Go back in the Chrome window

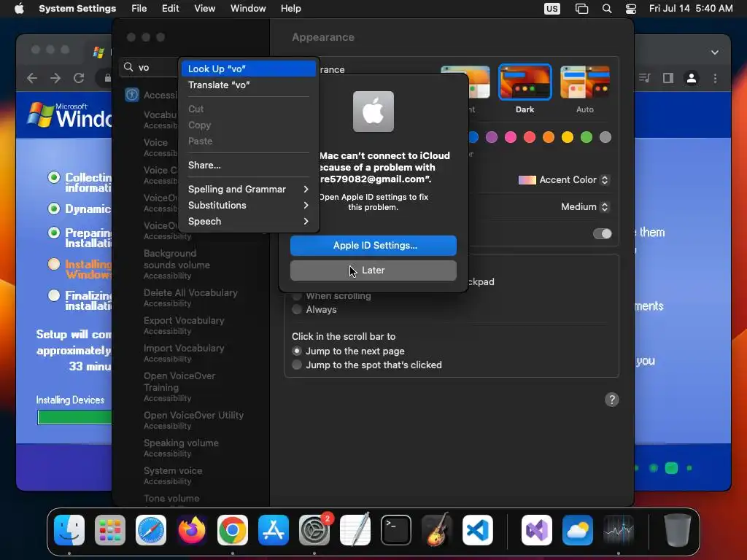click(32, 77)
